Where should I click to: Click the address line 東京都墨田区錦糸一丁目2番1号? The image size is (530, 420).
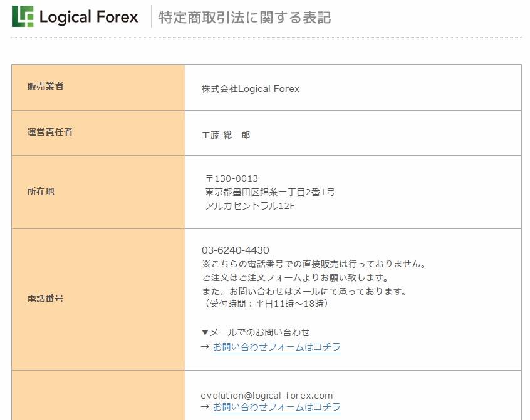point(270,192)
